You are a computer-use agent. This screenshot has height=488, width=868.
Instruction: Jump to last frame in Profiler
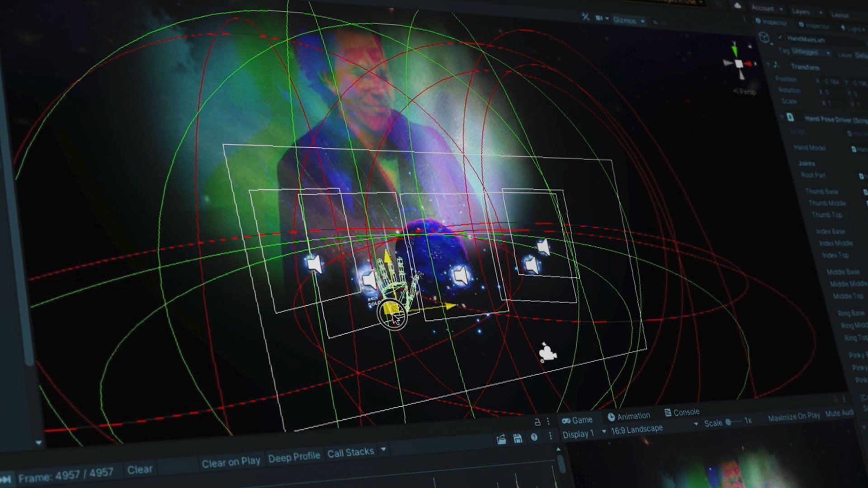click(5, 479)
